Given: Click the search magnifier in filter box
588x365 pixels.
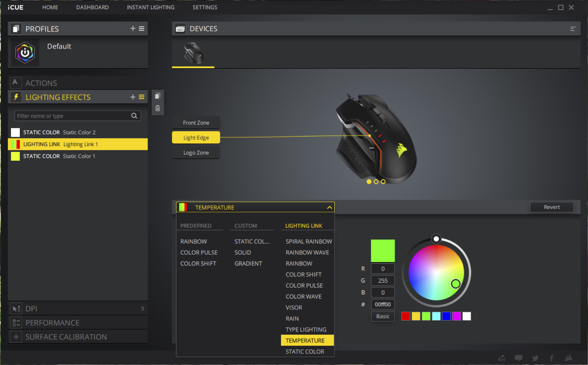Looking at the screenshot, I should coord(134,116).
